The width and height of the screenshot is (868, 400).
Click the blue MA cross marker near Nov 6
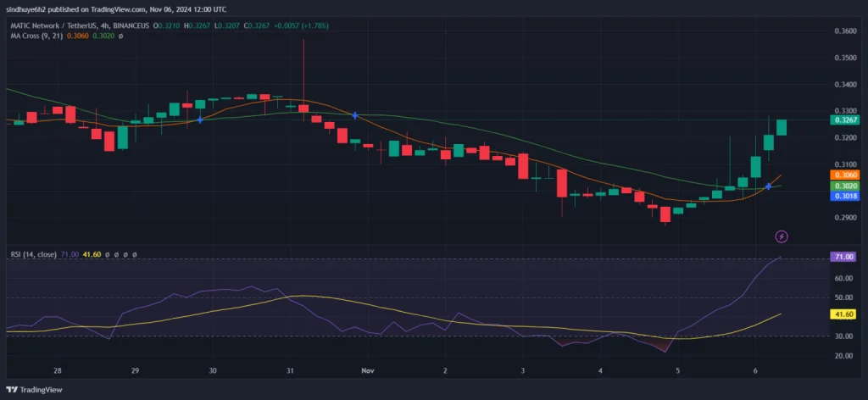[x=768, y=185]
